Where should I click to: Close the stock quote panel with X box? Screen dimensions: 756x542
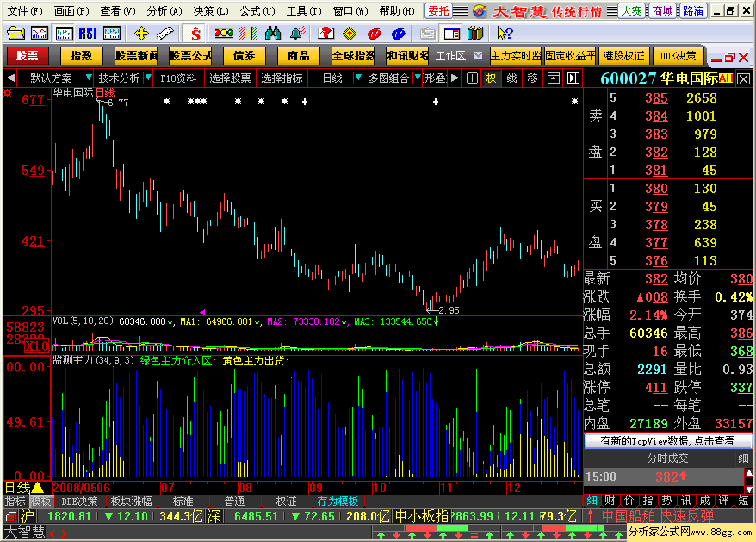click(x=744, y=79)
